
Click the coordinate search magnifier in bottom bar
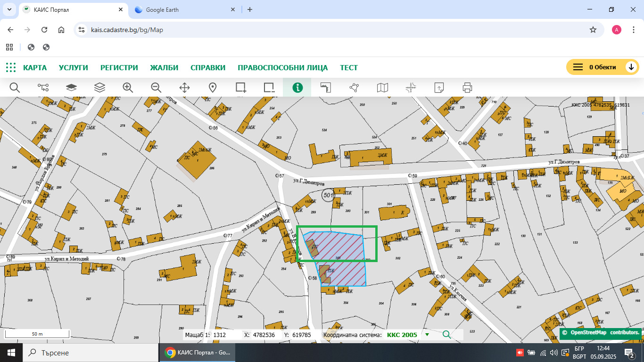[446, 335]
